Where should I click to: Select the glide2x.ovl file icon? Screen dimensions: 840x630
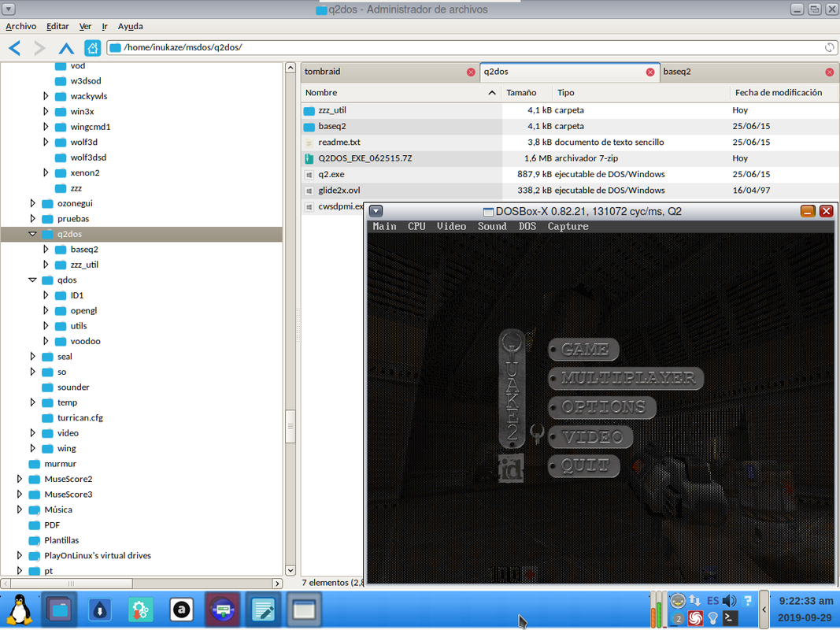309,191
